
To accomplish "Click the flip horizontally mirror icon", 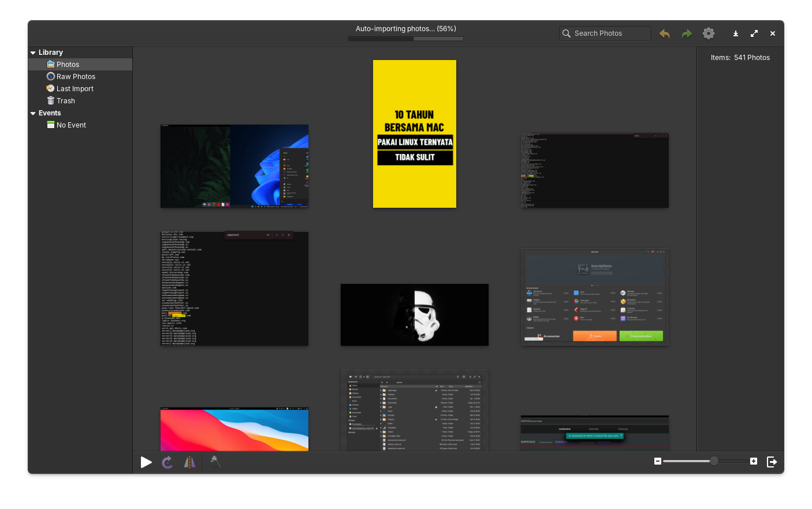I will point(189,462).
